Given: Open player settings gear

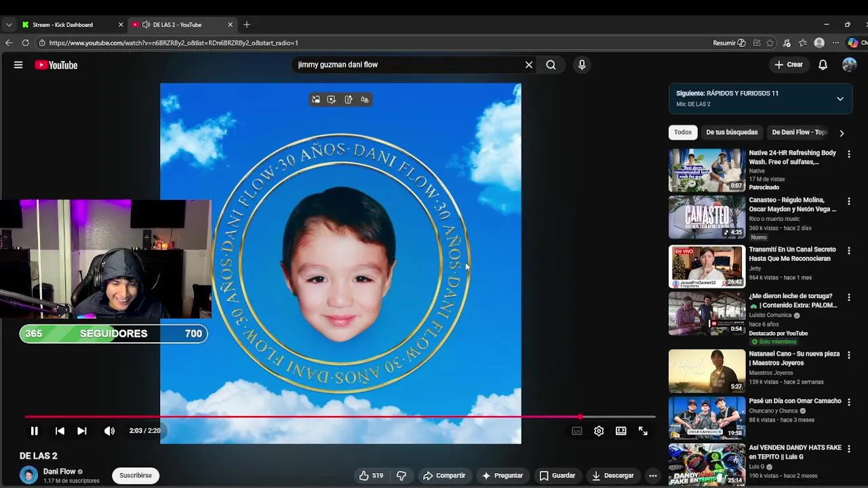Looking at the screenshot, I should coord(599,431).
